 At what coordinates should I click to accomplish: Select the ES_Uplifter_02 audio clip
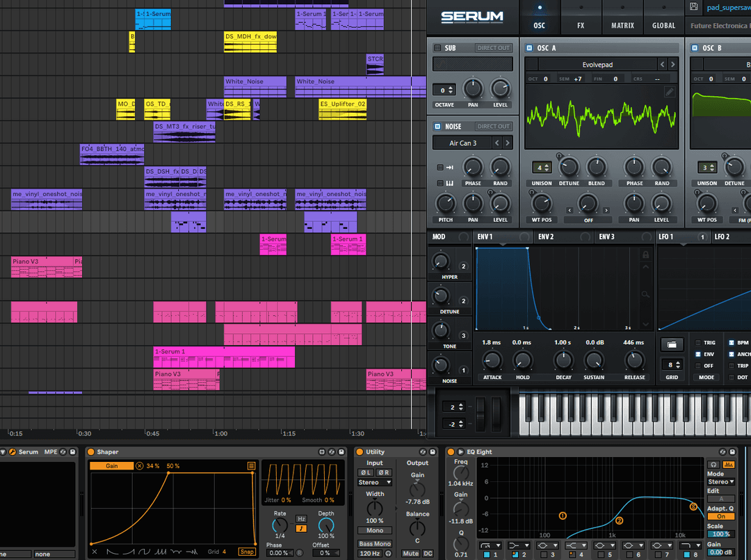(342, 109)
